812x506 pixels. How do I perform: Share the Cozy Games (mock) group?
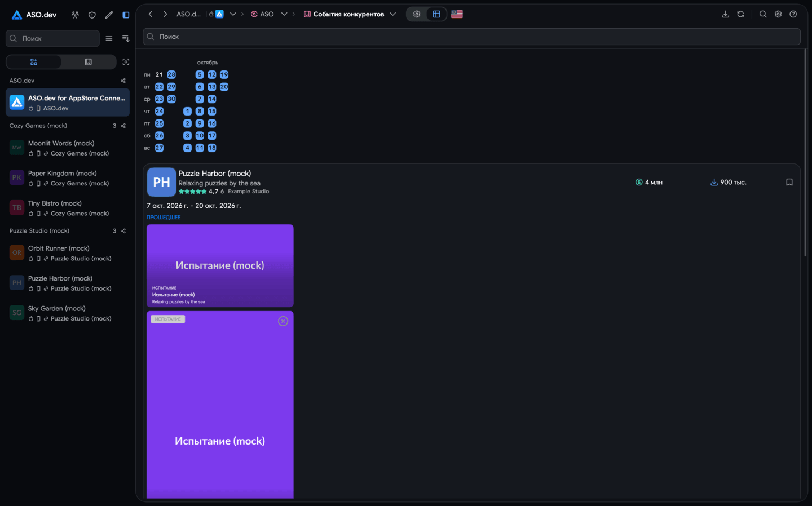coord(123,126)
